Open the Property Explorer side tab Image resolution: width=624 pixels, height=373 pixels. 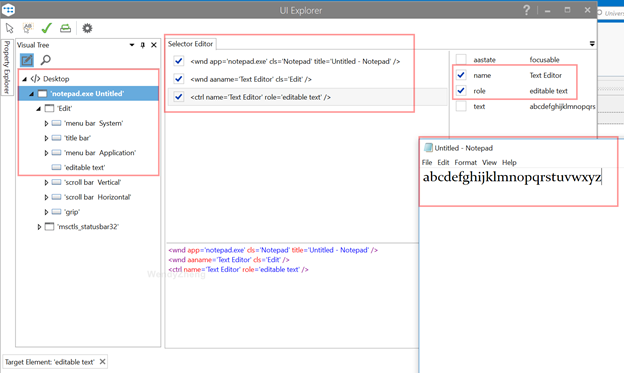point(6,67)
